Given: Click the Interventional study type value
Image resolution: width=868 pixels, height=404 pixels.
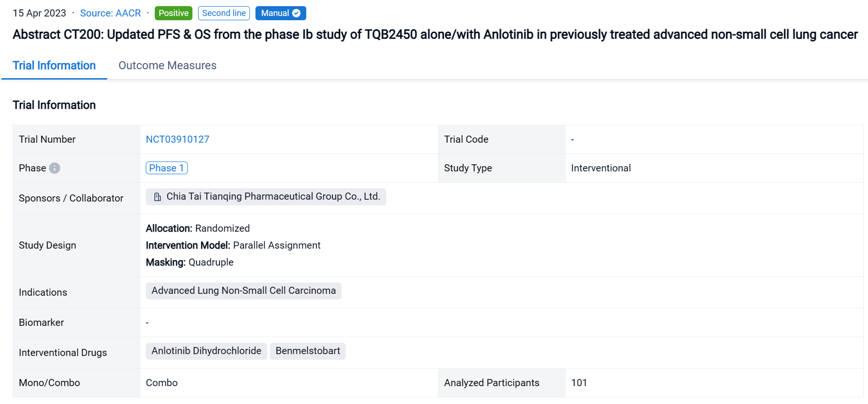Looking at the screenshot, I should [x=601, y=168].
